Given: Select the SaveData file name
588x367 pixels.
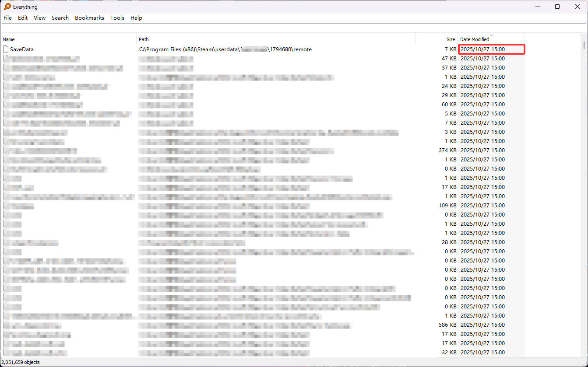Looking at the screenshot, I should point(22,49).
